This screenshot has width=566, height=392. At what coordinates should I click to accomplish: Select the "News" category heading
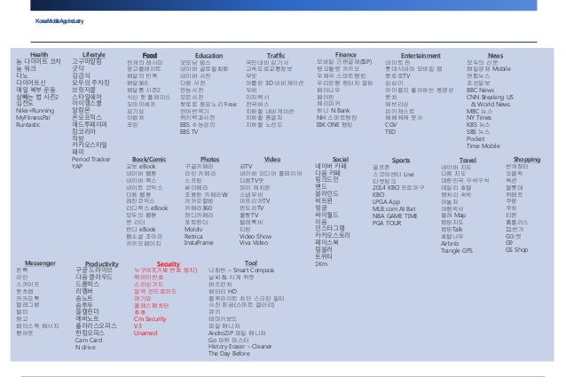pos(495,56)
